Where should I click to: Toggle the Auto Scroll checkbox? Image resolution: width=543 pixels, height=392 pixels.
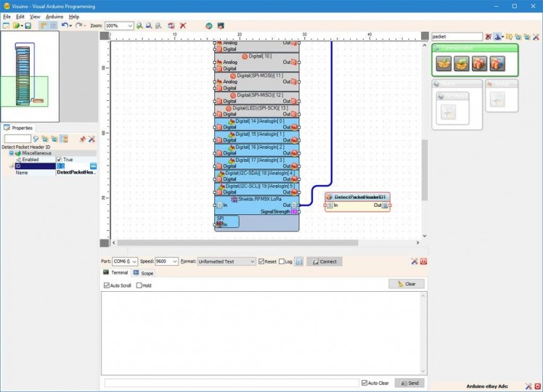click(107, 285)
